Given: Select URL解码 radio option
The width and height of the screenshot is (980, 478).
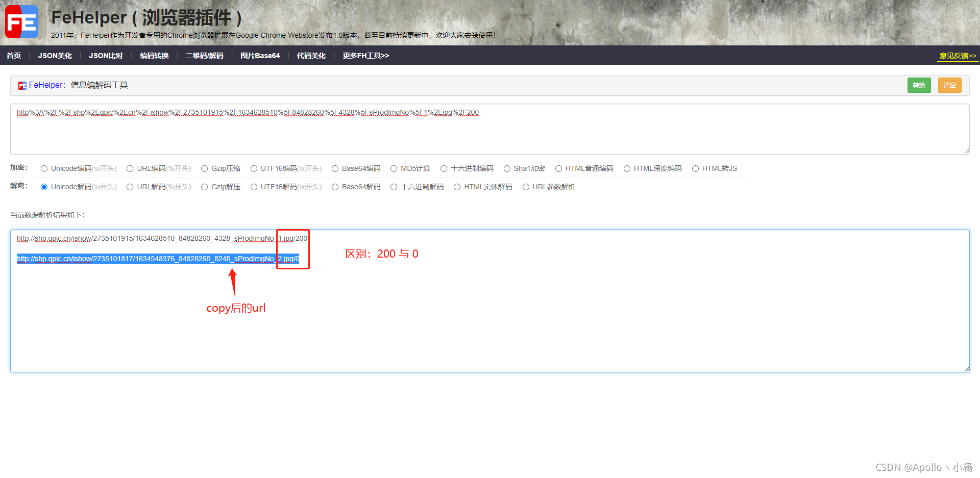Looking at the screenshot, I should pos(130,187).
